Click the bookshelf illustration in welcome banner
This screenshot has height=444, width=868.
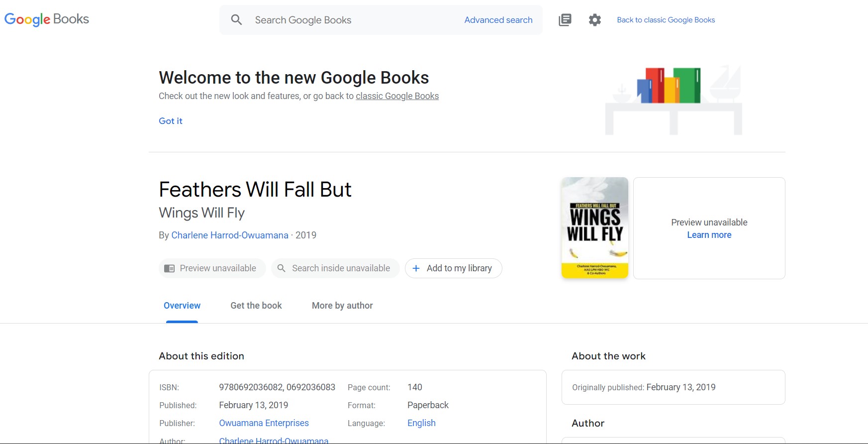pyautogui.click(x=673, y=100)
